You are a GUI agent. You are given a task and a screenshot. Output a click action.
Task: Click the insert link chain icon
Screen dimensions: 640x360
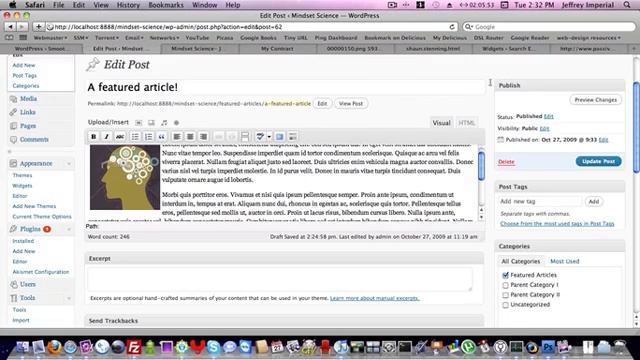pos(218,137)
